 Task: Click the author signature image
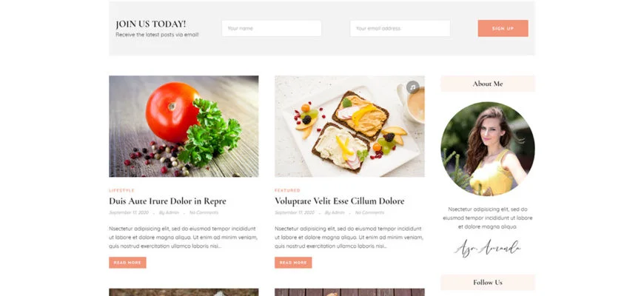488,248
